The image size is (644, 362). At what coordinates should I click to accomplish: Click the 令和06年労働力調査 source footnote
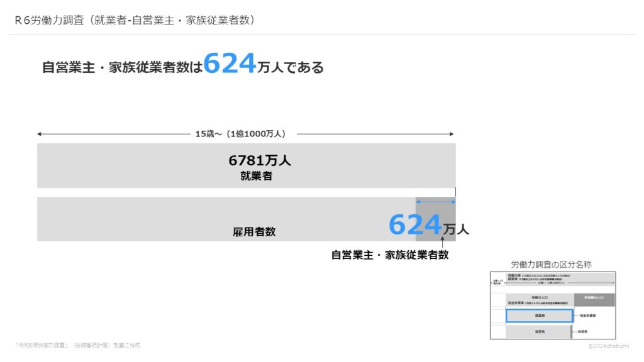click(77, 346)
